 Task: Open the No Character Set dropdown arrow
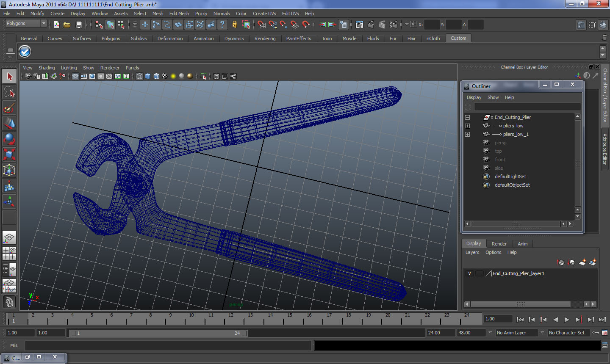click(x=542, y=333)
